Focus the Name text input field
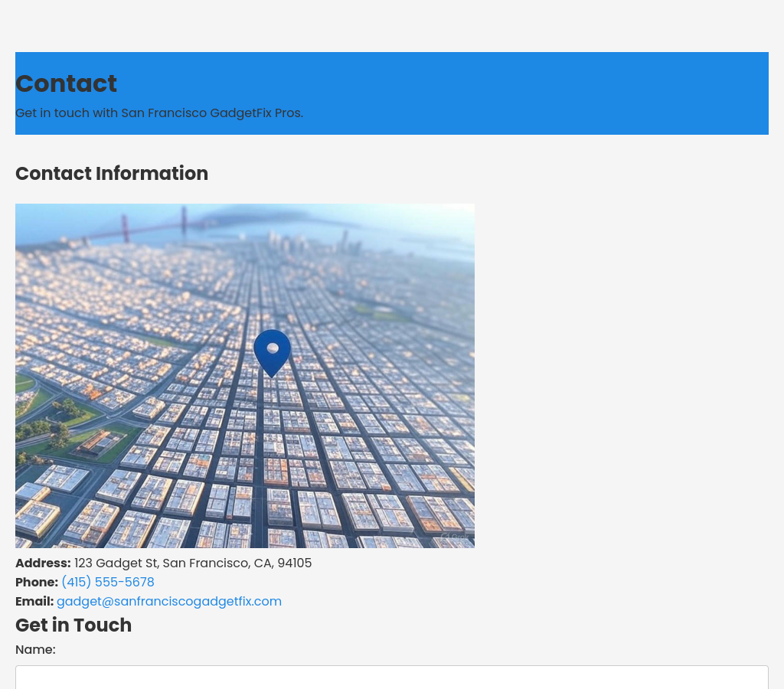 (391, 678)
